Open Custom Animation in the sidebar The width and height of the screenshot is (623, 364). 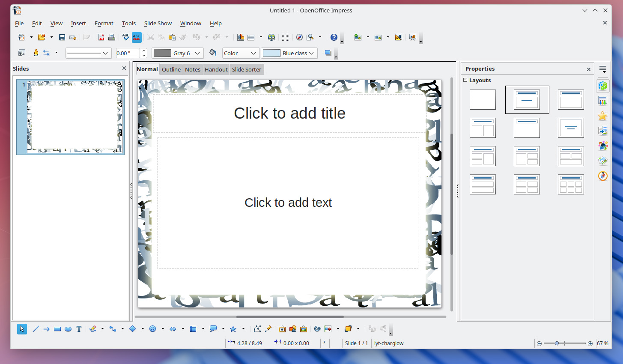[603, 116]
